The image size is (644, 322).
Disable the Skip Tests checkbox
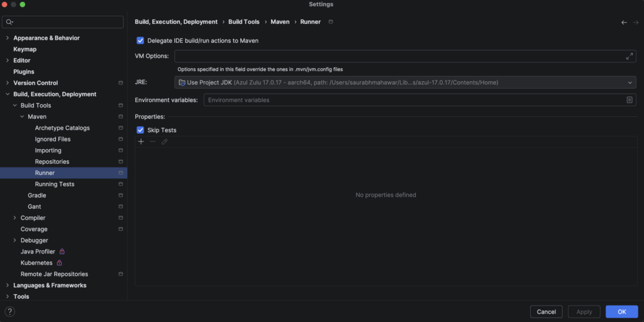pos(140,130)
